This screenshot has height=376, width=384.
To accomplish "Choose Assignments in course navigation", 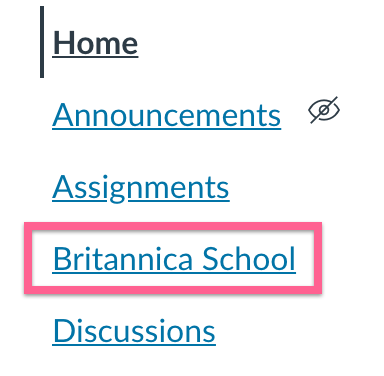I will [141, 187].
